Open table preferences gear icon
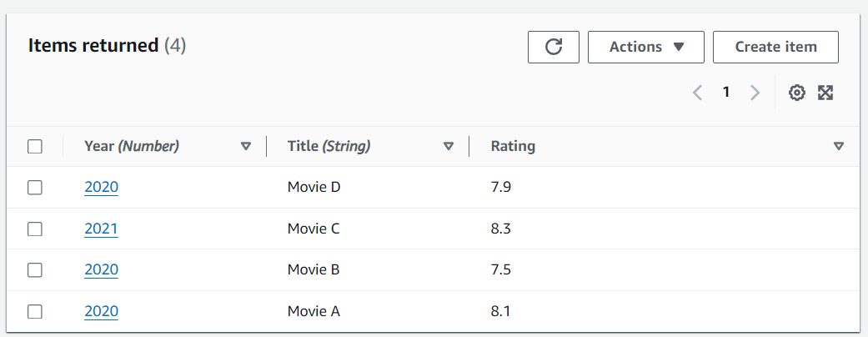The width and height of the screenshot is (868, 337). coord(797,93)
